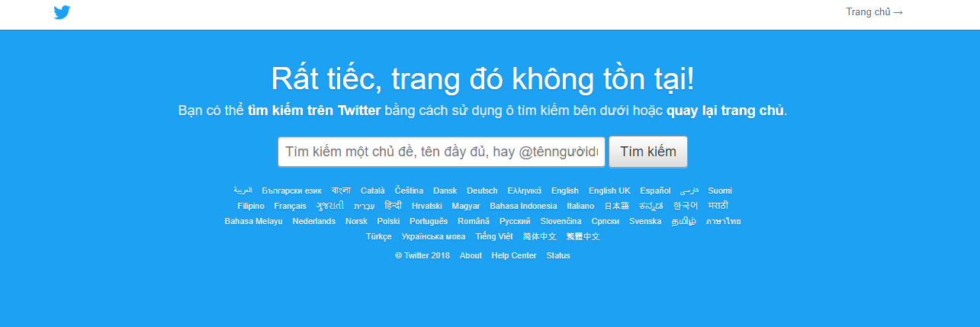
Task: Click the Twitter bird logo
Action: point(63,12)
